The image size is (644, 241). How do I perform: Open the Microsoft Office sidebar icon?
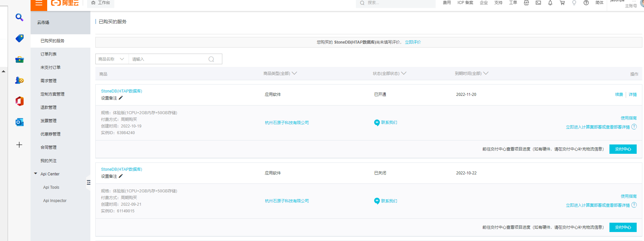[x=20, y=101]
